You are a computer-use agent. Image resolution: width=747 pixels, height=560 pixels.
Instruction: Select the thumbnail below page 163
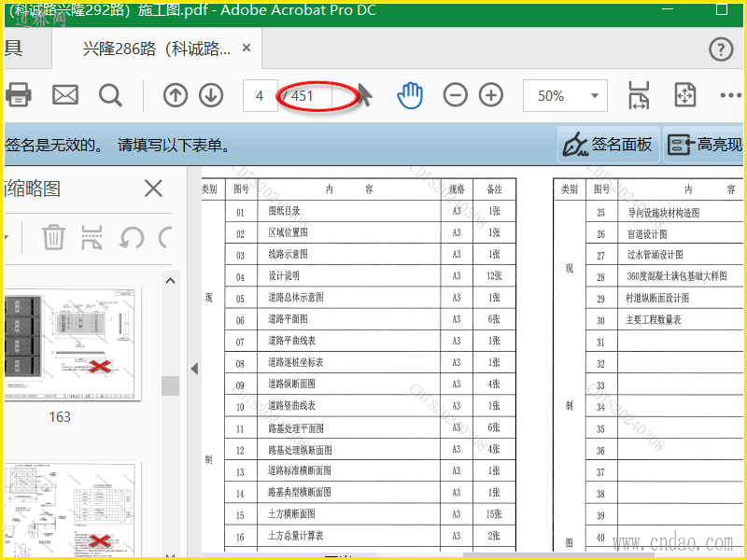(x=73, y=509)
